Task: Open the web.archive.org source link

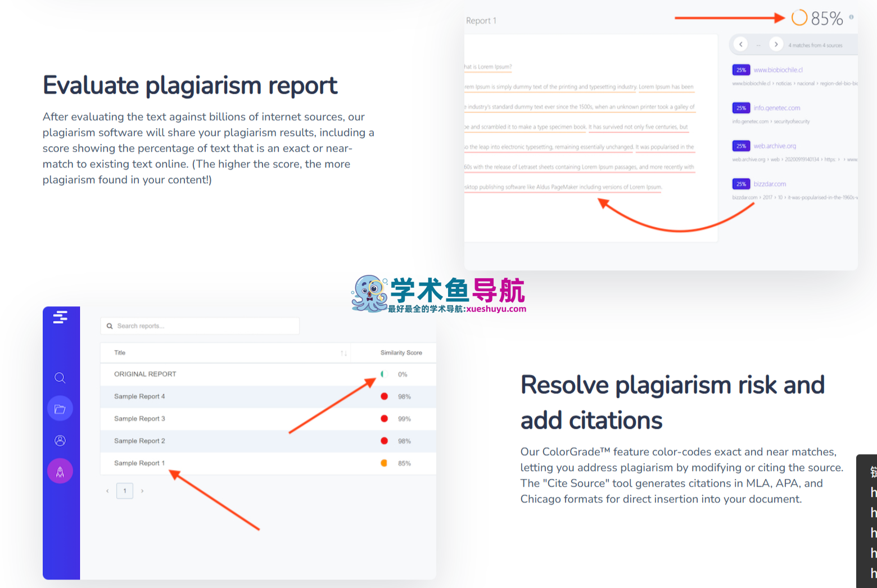Action: point(775,146)
